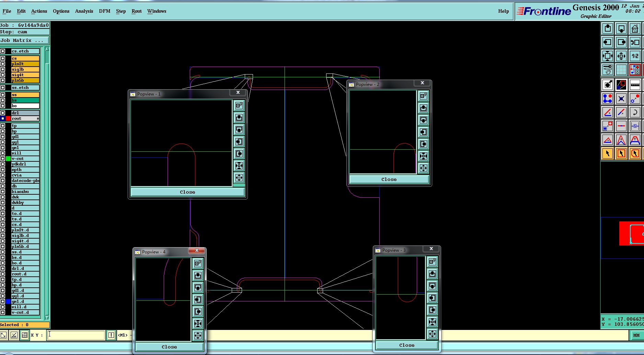Select the area zoom rectangle icon

(x=621, y=84)
